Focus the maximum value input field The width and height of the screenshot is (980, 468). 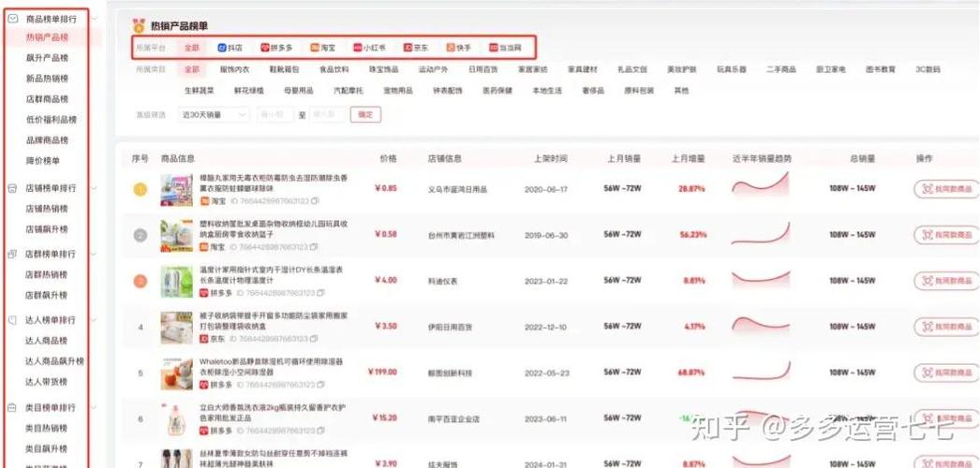tap(328, 115)
